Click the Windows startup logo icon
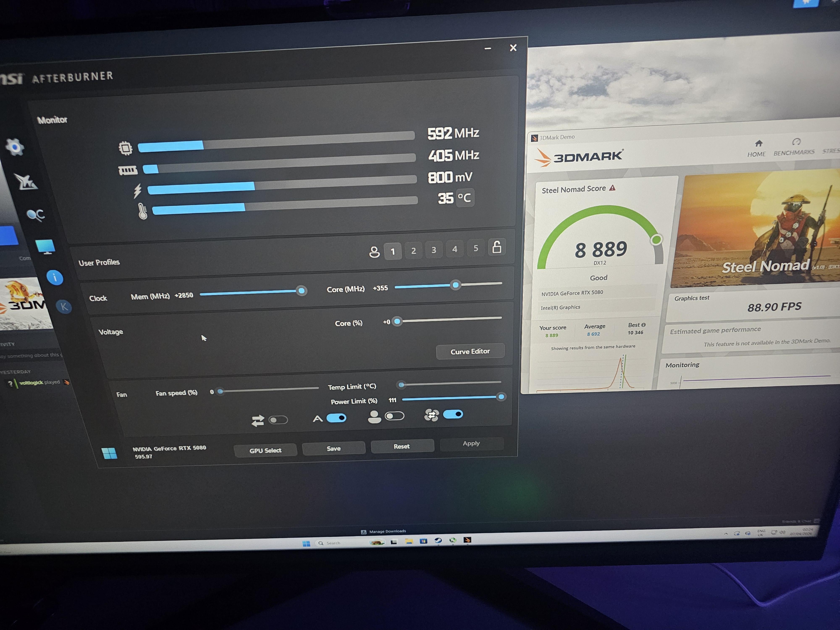This screenshot has height=630, width=840. click(x=109, y=453)
